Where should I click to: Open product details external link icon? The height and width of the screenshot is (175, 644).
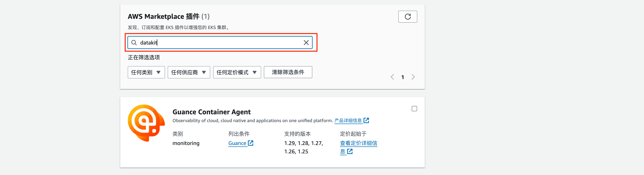[366, 120]
